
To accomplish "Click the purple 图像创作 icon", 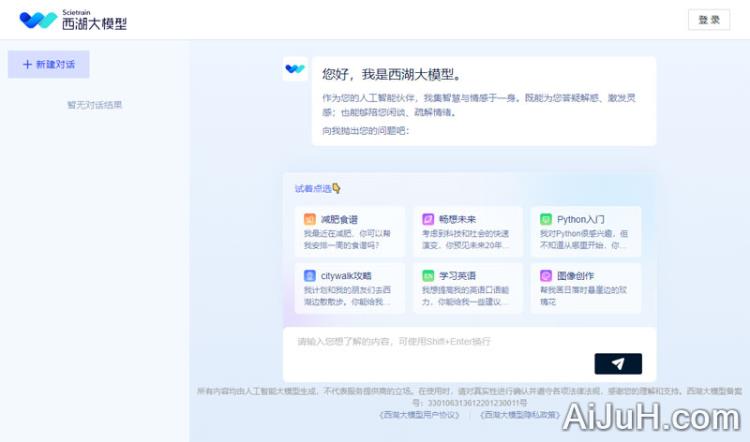I will pos(546,276).
